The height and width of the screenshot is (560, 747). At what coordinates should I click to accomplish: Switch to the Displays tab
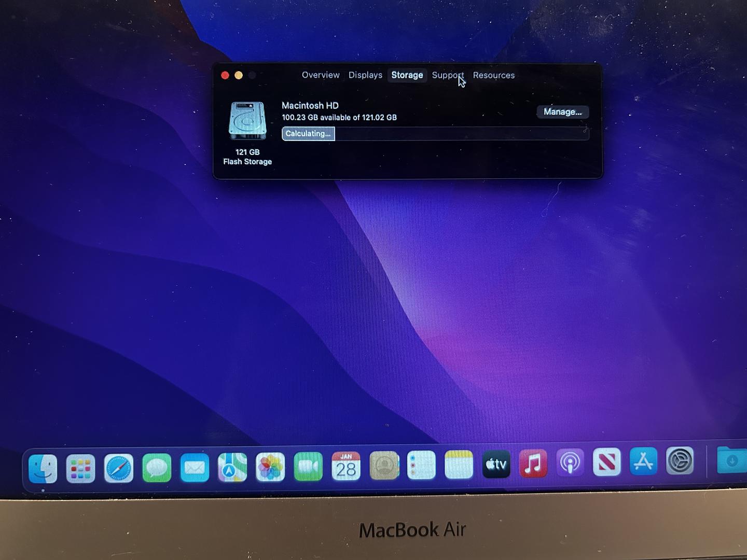(x=365, y=75)
